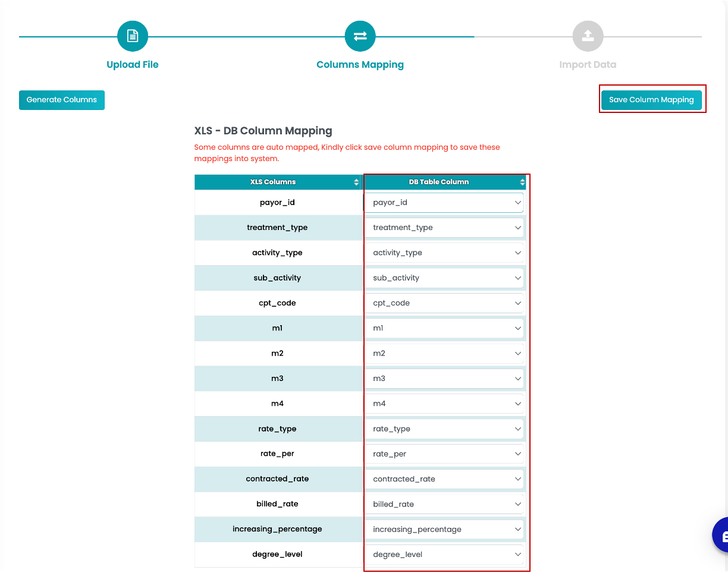The image size is (728, 573).
Task: Click the activity_type XLS column cell
Action: point(278,253)
